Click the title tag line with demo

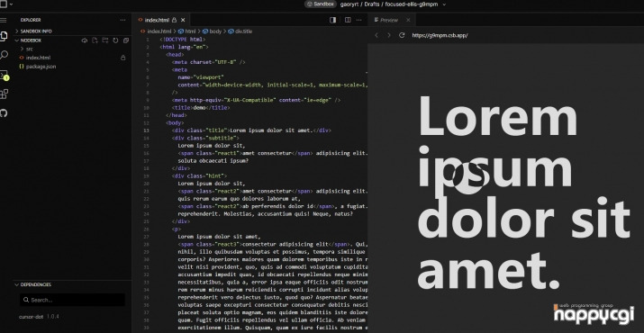201,108
